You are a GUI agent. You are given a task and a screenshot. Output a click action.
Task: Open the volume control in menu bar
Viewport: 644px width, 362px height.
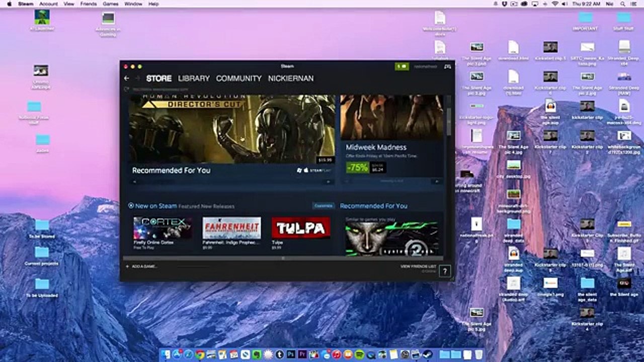pyautogui.click(x=566, y=4)
